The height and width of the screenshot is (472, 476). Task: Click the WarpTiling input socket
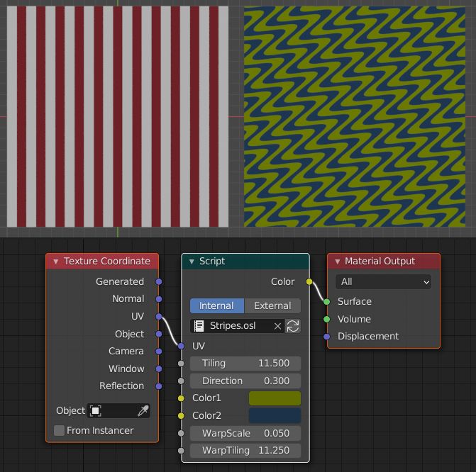[x=181, y=451]
